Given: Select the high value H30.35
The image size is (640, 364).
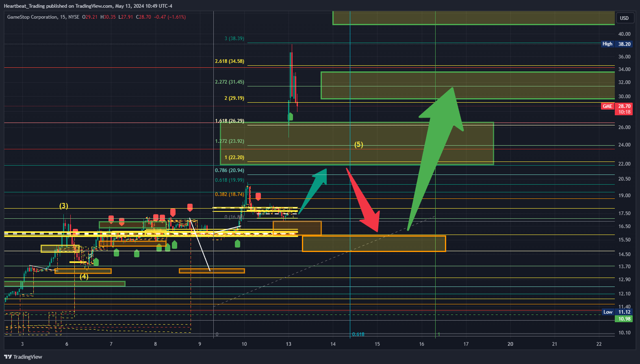Looking at the screenshot, I should point(108,17).
